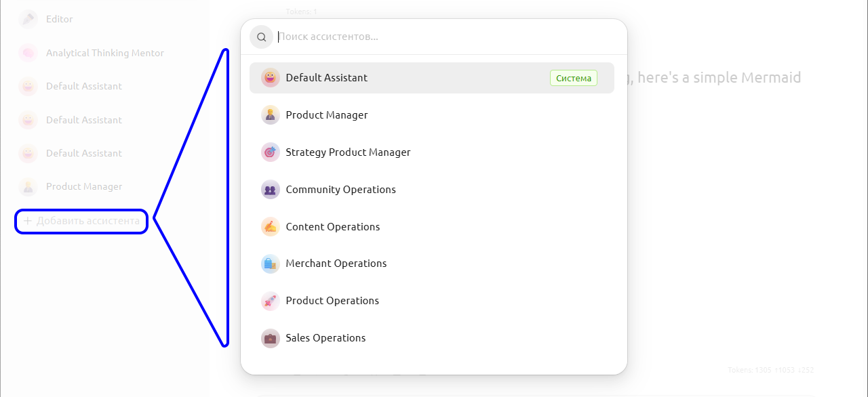Screen dimensions: 868x397
Task: Click the Community Operations people icon
Action: point(270,190)
